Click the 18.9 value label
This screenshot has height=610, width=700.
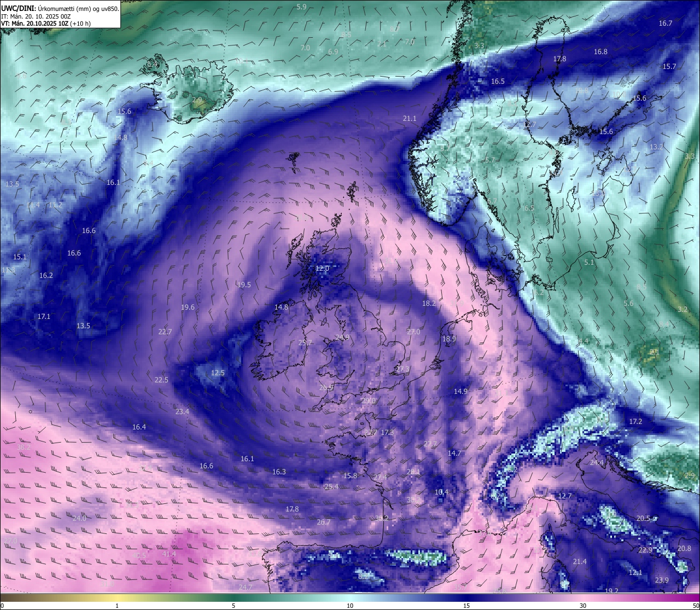coord(449,339)
